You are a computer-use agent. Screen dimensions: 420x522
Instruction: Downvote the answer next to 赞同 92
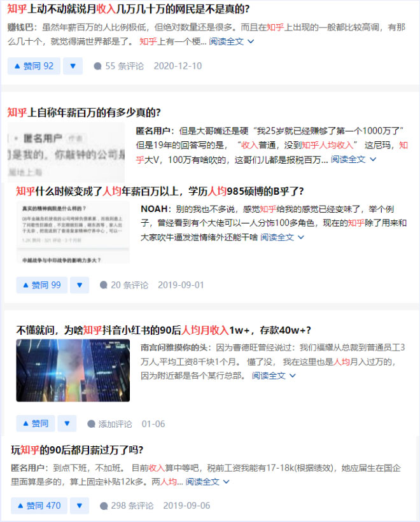(x=73, y=66)
